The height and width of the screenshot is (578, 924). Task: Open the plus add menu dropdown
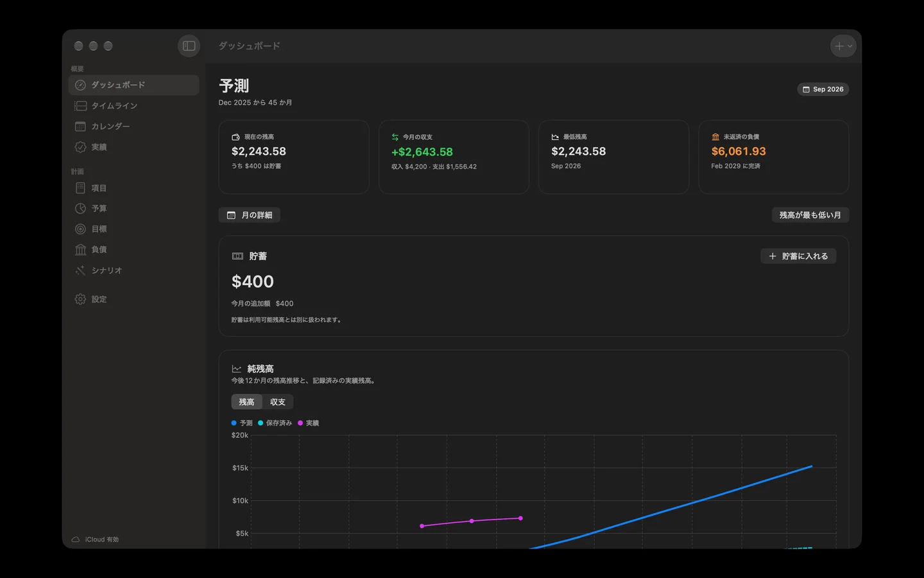843,46
